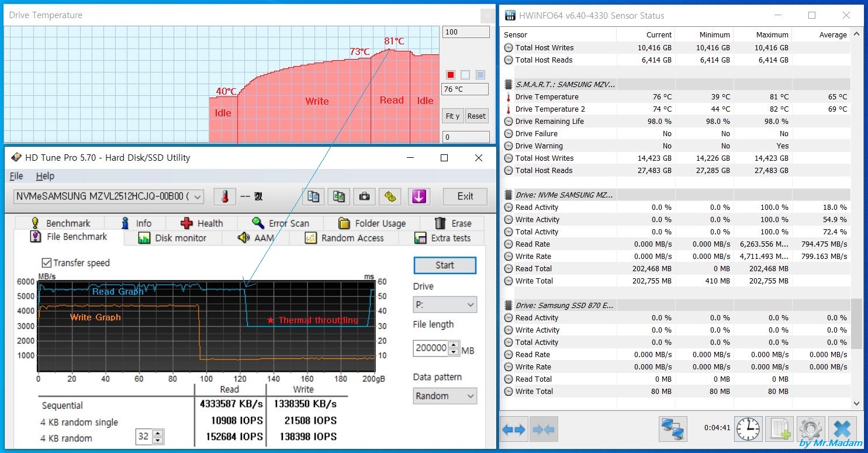Screen dimensions: 868x453
Task: Click the thermometer temperature icon in HD Tune
Action: [x=224, y=196]
